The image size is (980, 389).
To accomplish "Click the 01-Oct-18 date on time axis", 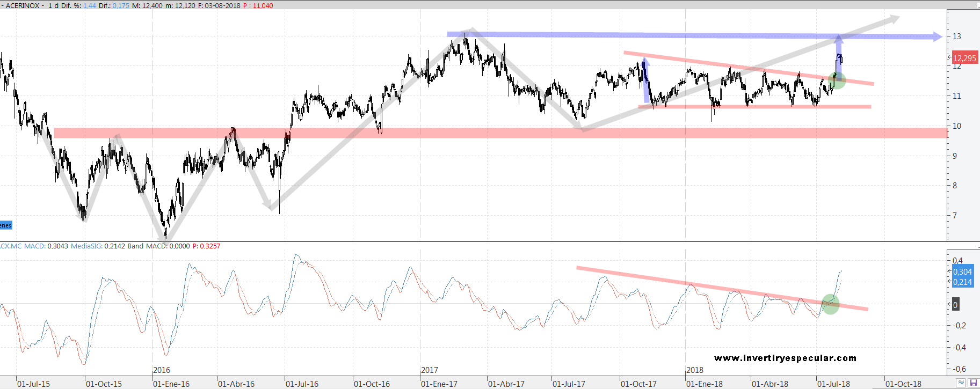I will (903, 384).
